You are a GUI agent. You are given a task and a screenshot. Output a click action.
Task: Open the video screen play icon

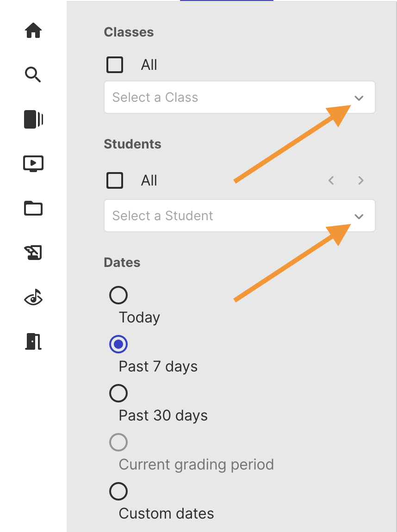pyautogui.click(x=33, y=164)
